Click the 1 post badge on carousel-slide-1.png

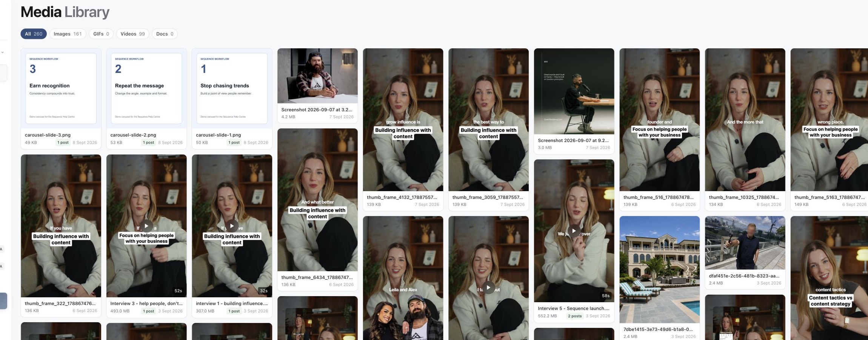(x=234, y=142)
